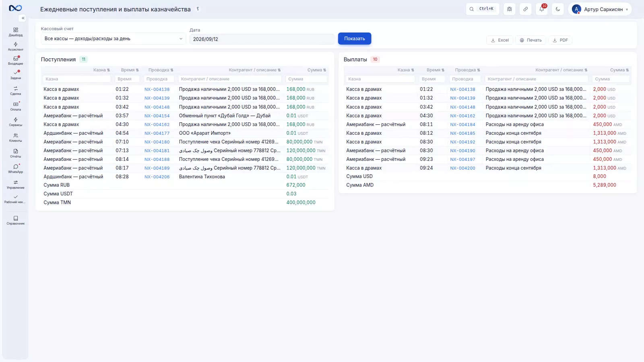Sort Поступления by Контрагент / описание column
644x362 pixels.
[x=255, y=70]
